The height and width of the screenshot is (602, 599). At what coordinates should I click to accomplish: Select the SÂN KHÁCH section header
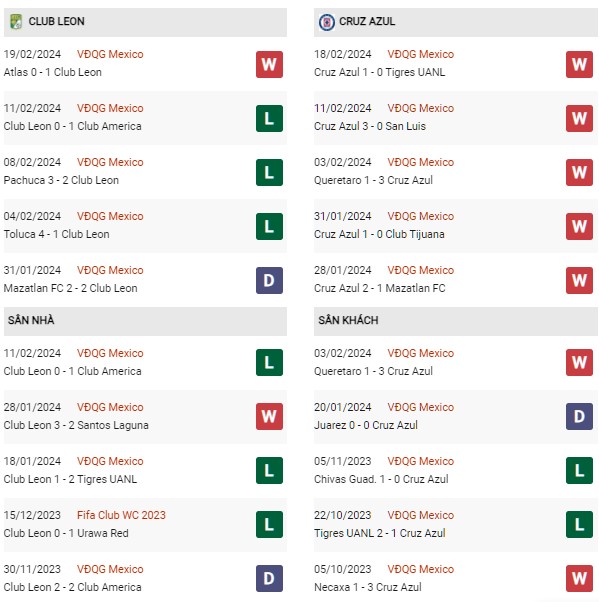point(455,320)
